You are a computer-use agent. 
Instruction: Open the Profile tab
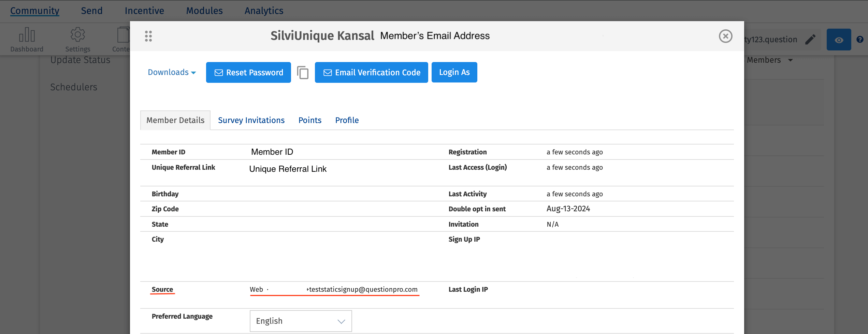[347, 120]
